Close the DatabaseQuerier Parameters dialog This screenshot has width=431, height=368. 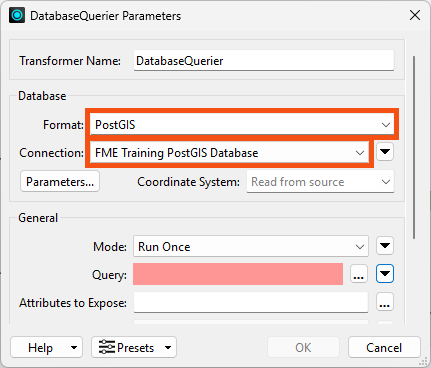click(x=415, y=15)
